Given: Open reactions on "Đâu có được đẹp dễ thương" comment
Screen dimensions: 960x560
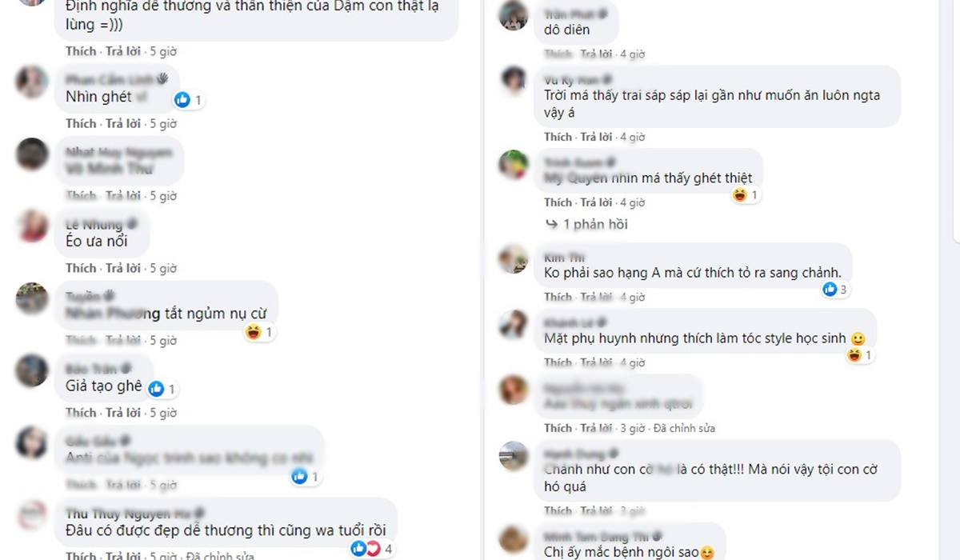Looking at the screenshot, I should pyautogui.click(x=372, y=549).
